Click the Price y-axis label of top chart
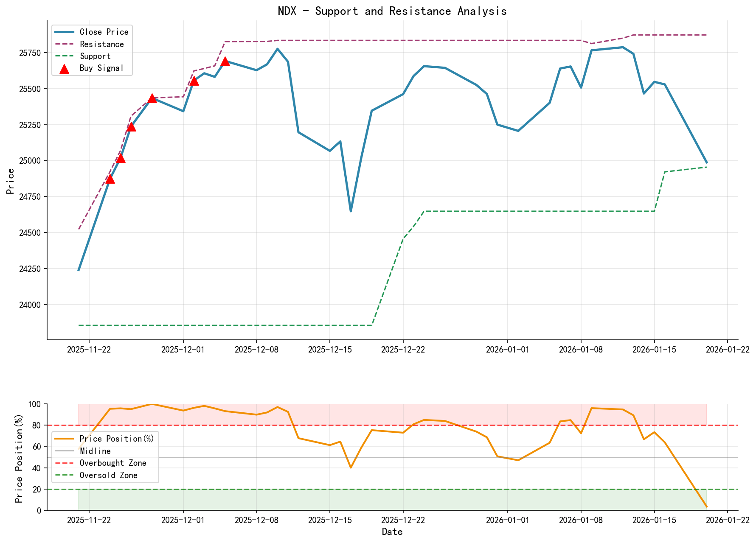The image size is (756, 543). (11, 181)
